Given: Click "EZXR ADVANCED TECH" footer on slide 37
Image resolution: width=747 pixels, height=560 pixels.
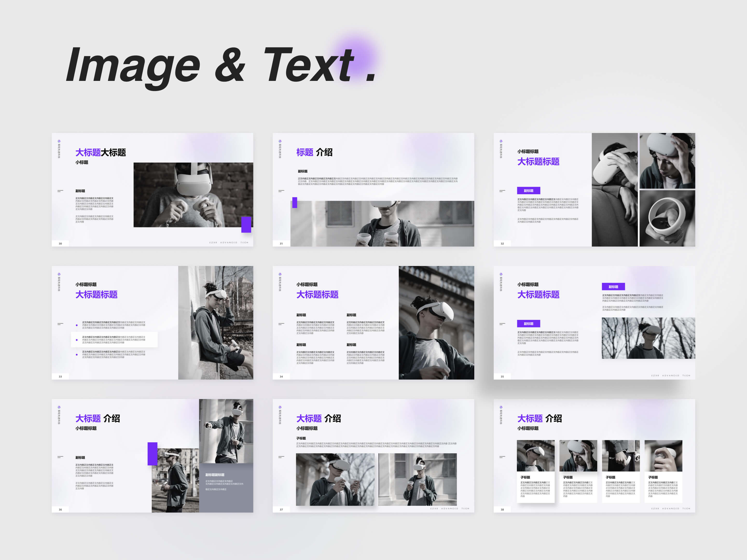Looking at the screenshot, I should point(450,508).
